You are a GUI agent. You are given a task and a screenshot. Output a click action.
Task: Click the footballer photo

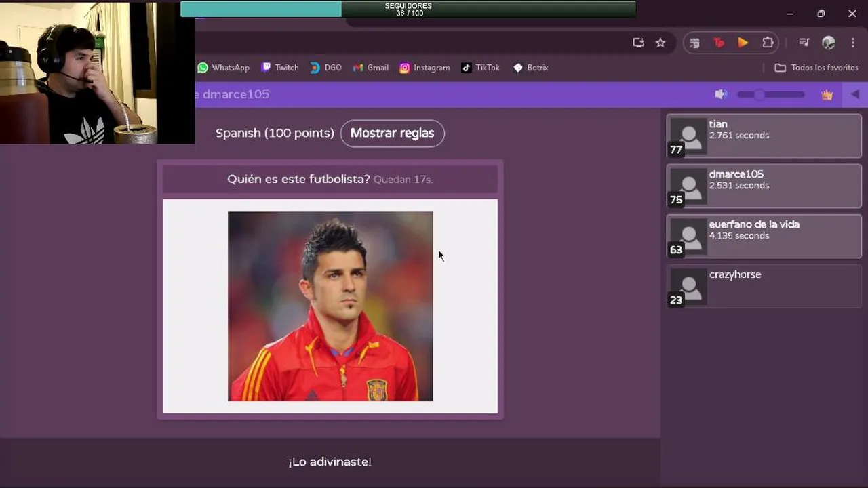(330, 306)
